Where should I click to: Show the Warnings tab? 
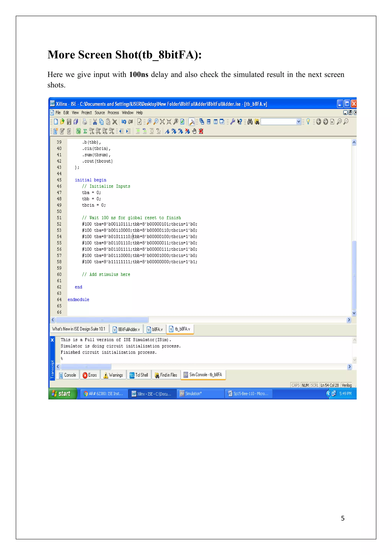click(x=113, y=375)
